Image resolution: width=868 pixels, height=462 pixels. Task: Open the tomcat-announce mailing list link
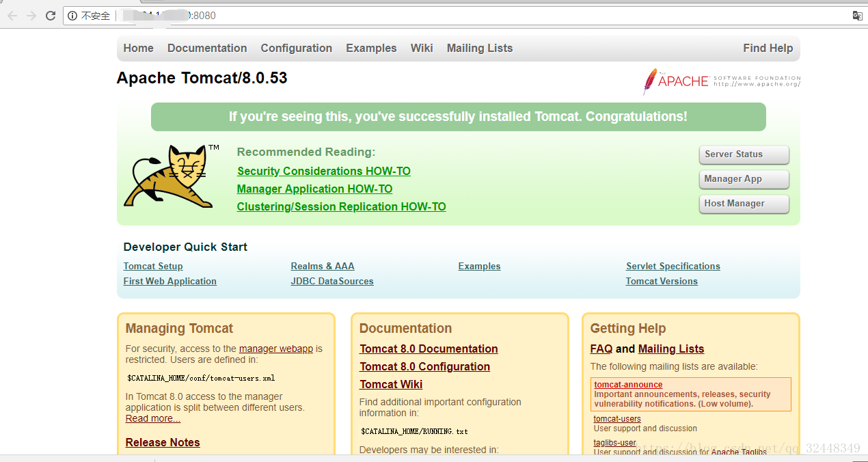tap(628, 385)
